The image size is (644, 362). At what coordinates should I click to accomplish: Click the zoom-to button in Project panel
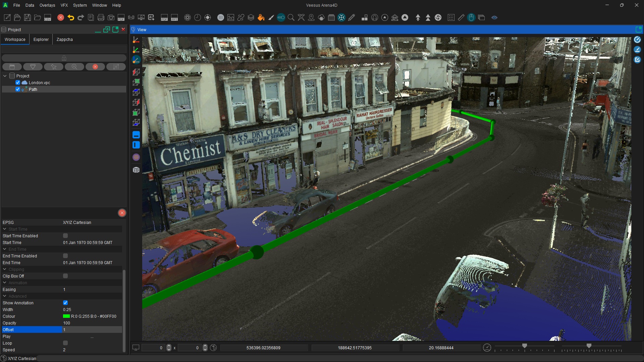point(74,67)
